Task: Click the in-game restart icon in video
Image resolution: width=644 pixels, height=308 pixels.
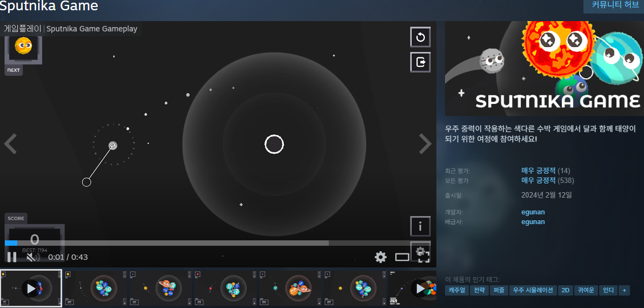Action: (420, 37)
